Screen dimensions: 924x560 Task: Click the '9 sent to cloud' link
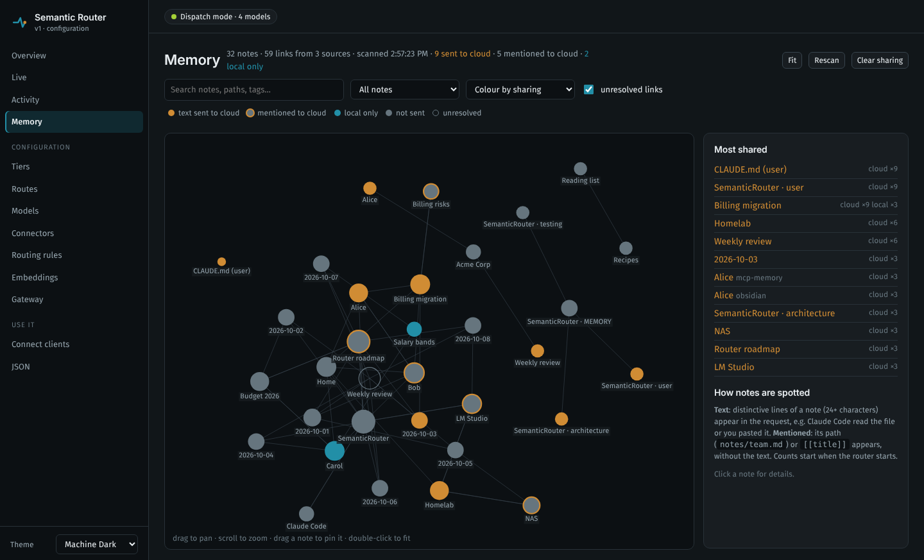click(463, 54)
